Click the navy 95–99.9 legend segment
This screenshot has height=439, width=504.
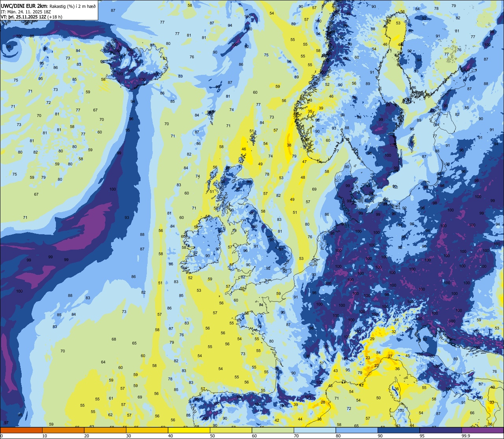(x=441, y=430)
